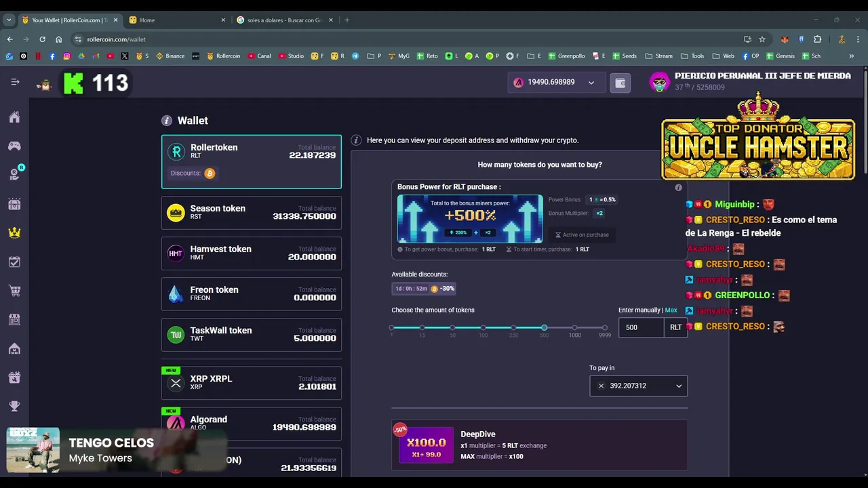Select Your Wallet RollerCoin tab

68,20
